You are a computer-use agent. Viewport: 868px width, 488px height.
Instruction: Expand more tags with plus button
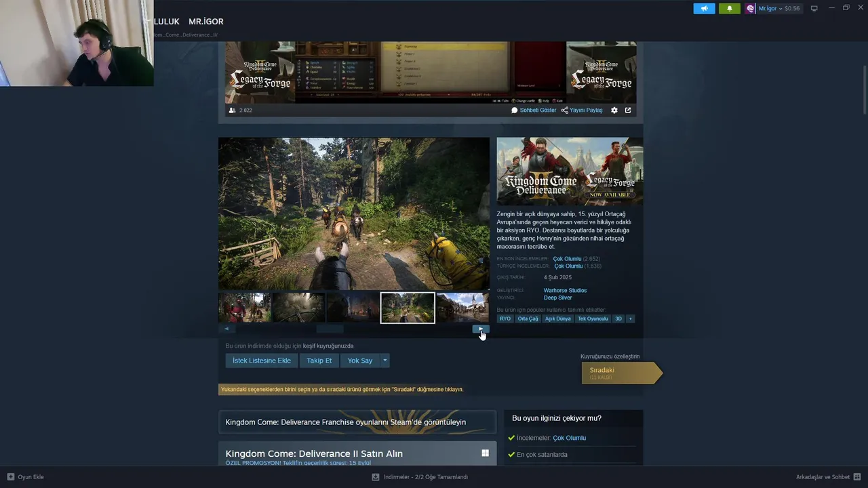[x=630, y=319]
